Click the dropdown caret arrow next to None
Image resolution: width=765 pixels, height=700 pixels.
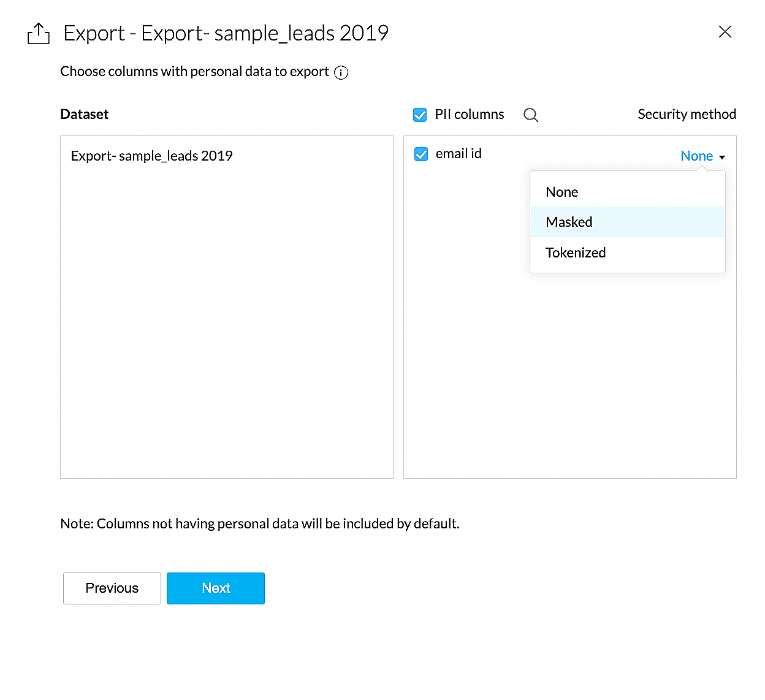pos(722,158)
